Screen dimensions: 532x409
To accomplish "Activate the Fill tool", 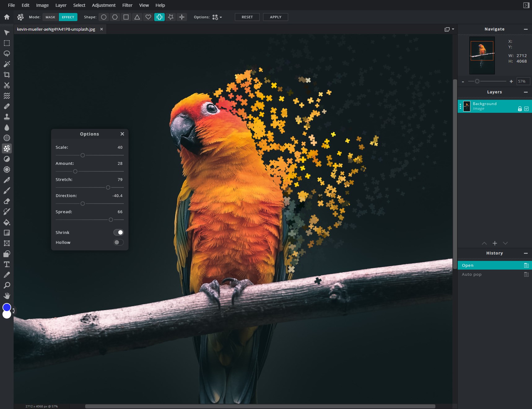I will [x=7, y=222].
